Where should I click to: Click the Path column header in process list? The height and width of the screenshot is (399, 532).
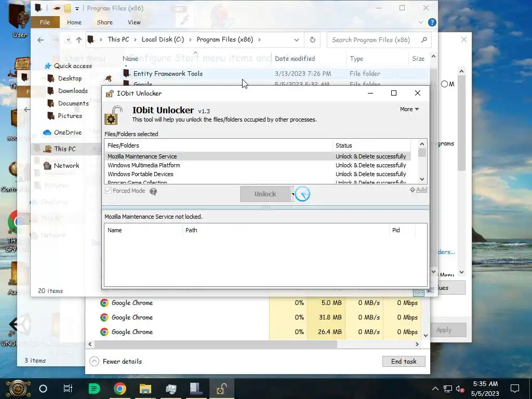pyautogui.click(x=286, y=230)
